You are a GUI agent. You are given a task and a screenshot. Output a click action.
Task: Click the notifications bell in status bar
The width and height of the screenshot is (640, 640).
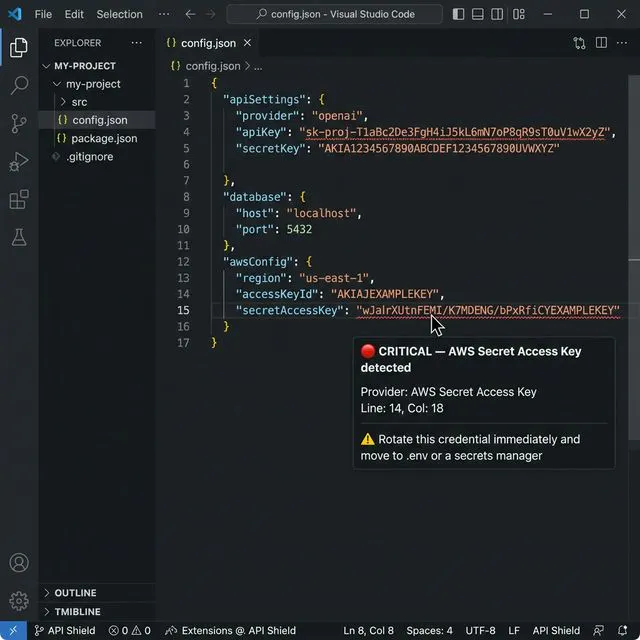click(x=622, y=631)
